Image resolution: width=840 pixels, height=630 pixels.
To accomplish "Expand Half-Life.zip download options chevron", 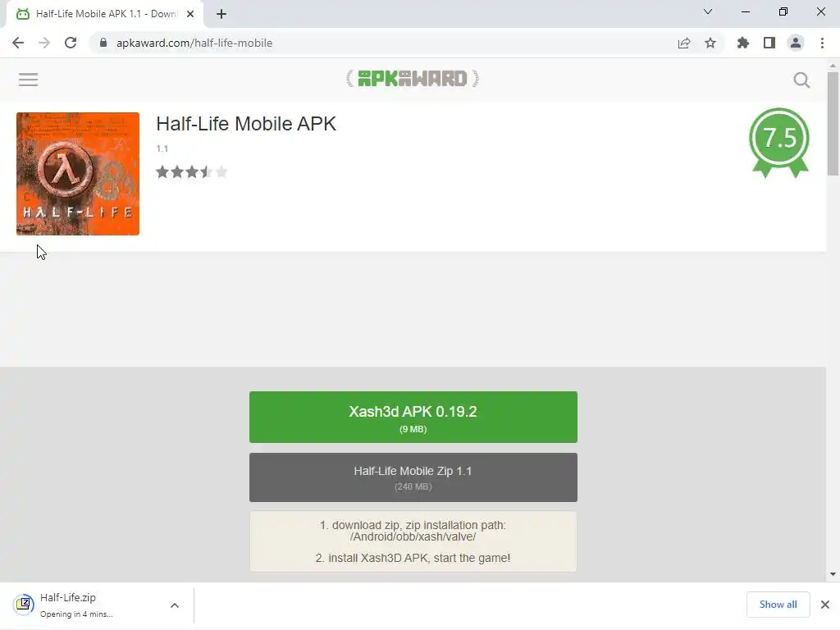I will point(175,605).
